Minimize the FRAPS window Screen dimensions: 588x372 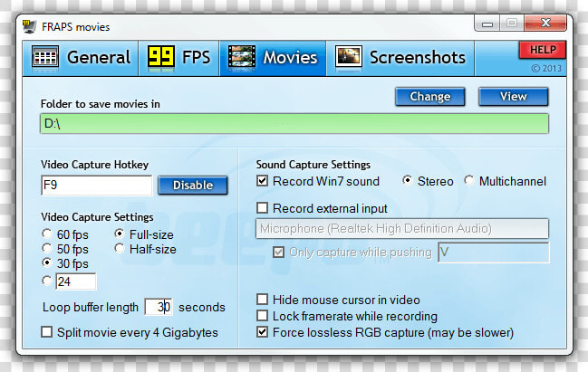click(x=487, y=24)
